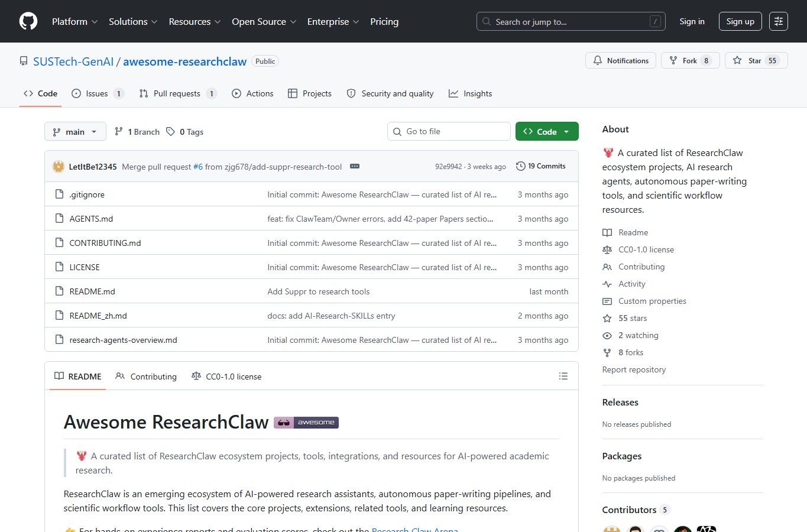Click the Notifications button
The height and width of the screenshot is (532, 807).
point(621,60)
